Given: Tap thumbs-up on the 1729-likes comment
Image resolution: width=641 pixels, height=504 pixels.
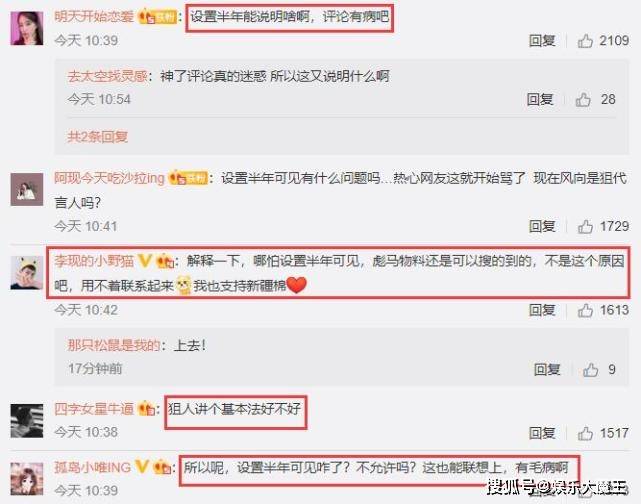Looking at the screenshot, I should click(x=585, y=226).
